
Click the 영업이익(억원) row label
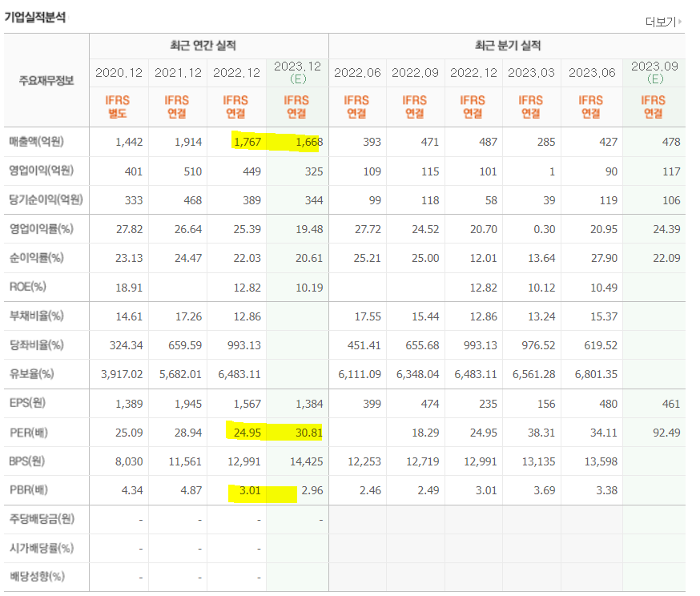point(41,171)
